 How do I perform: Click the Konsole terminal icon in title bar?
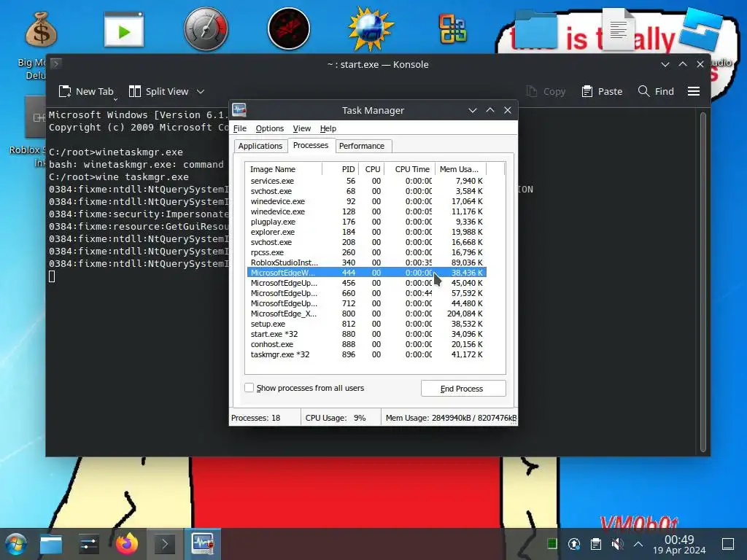tap(55, 64)
